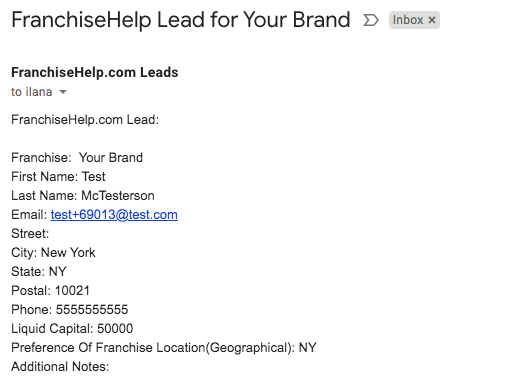This screenshot has height=383, width=513.
Task: Click the 'Liquid Capital: 50000' line
Action: (72, 329)
